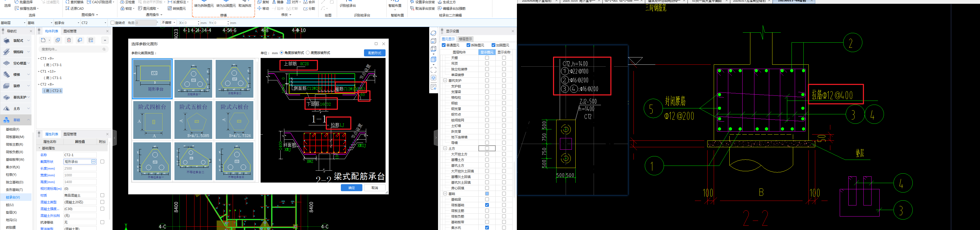
Task: Toggle the 旋转点 rotation point checkbox
Action: click(x=113, y=23)
